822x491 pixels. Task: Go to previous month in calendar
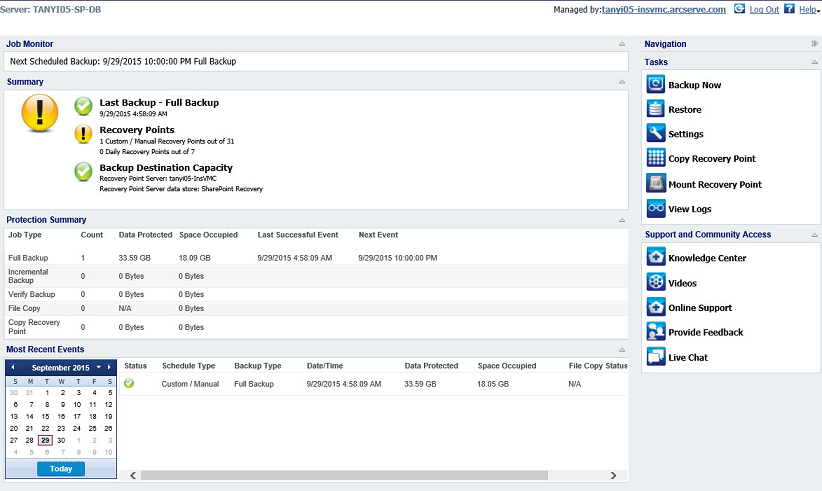[12, 367]
